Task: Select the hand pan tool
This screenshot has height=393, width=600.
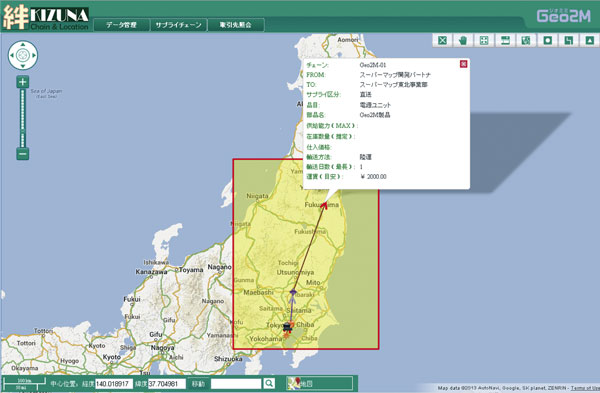Action: click(x=463, y=40)
